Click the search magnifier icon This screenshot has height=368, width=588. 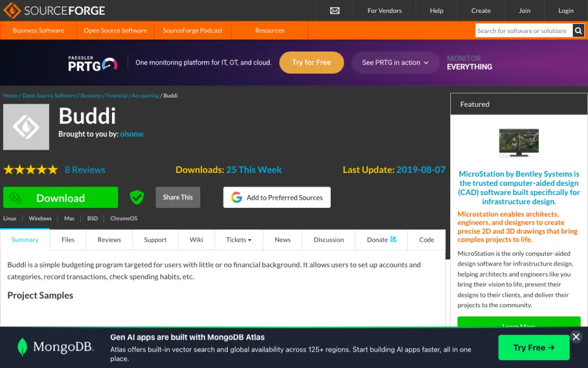[x=578, y=31]
